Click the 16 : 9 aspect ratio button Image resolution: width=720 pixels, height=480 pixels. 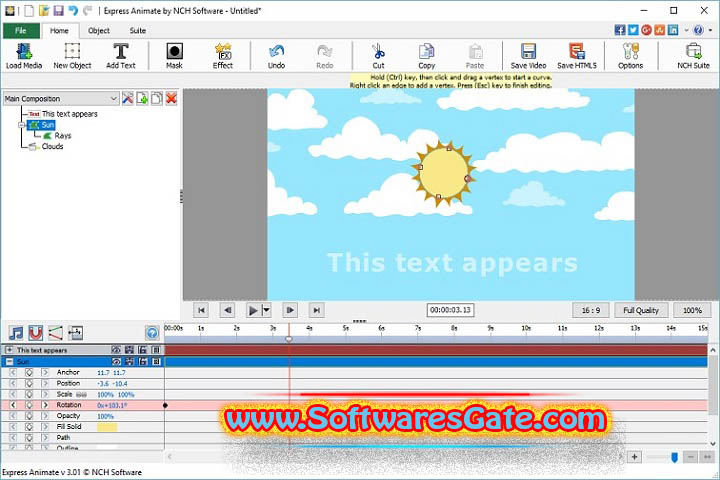[591, 310]
